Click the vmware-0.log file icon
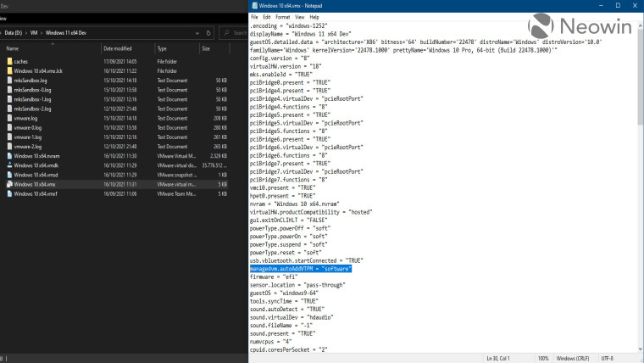 (9, 127)
